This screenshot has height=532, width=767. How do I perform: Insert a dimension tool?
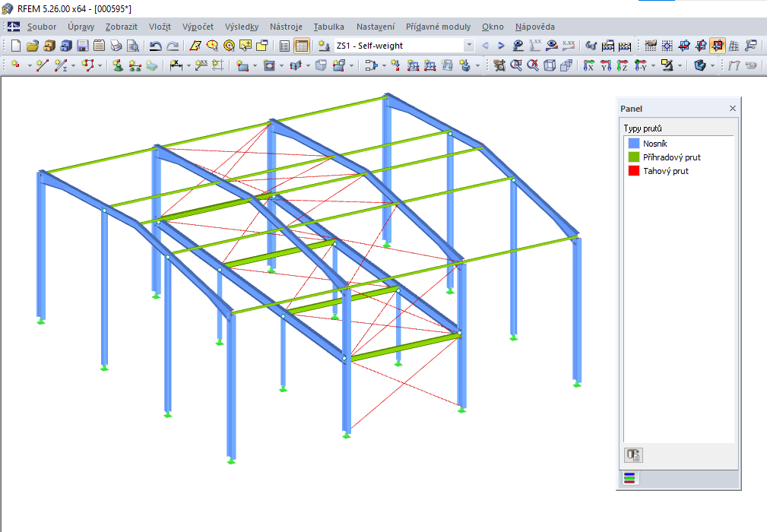pos(176,65)
